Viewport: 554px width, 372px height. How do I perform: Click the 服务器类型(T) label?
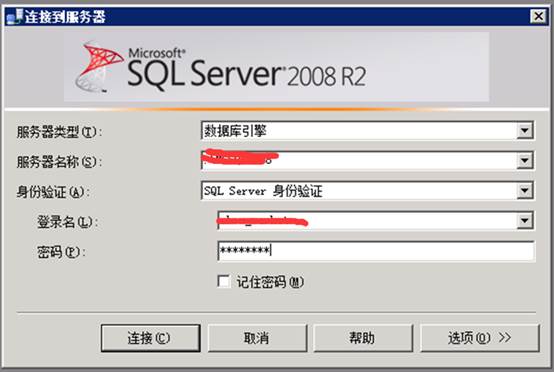[x=59, y=132]
